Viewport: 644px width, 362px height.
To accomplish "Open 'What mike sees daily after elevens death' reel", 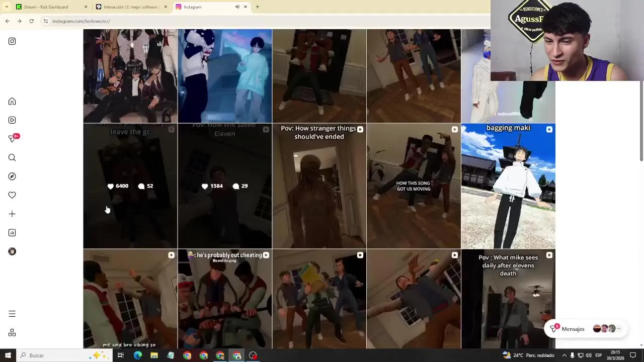I will pos(508,299).
